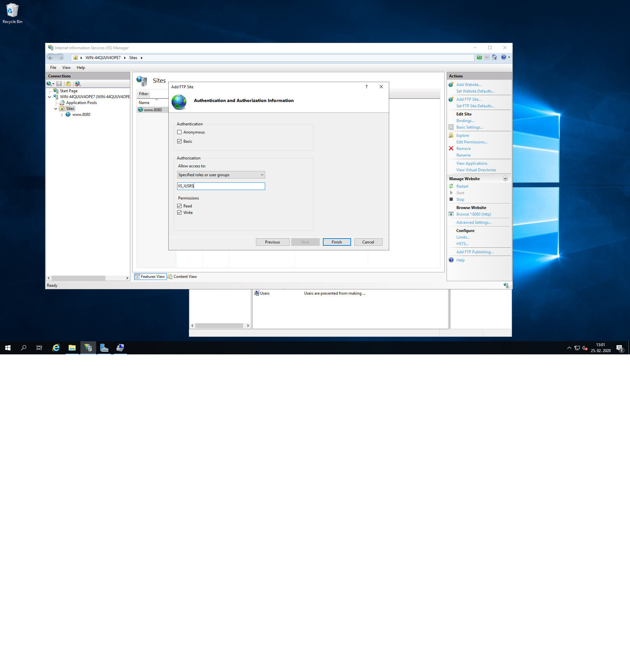Click the Browse *:8080 icon
The width and height of the screenshot is (630, 672).
[x=451, y=214]
